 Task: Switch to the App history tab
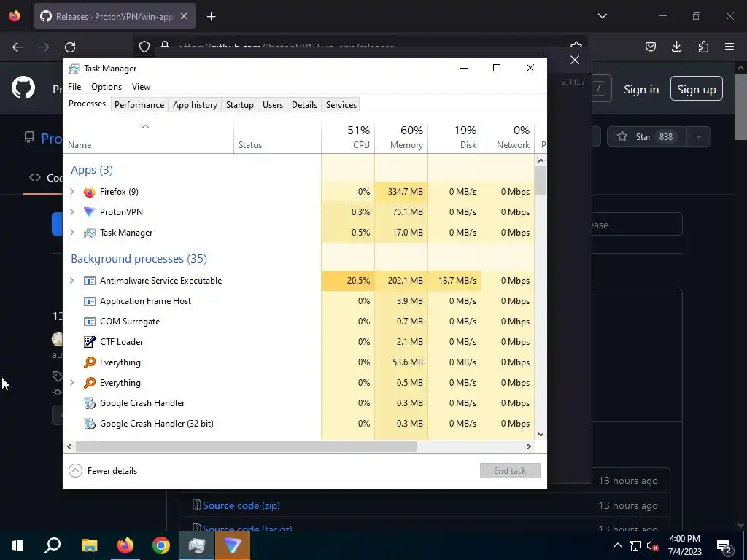coord(195,105)
